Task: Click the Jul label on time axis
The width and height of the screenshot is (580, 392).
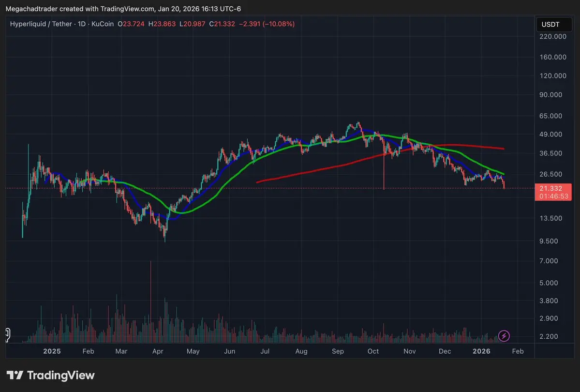Action: coord(265,351)
